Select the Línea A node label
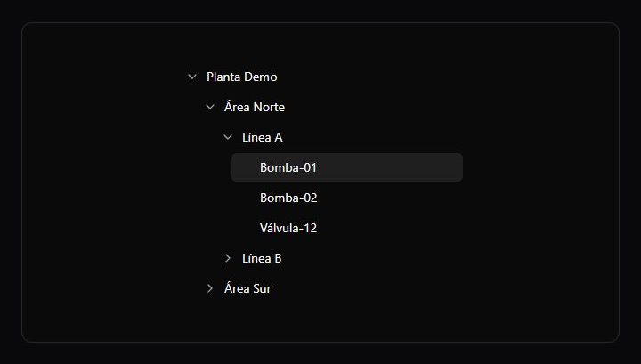641x364 pixels. point(263,137)
